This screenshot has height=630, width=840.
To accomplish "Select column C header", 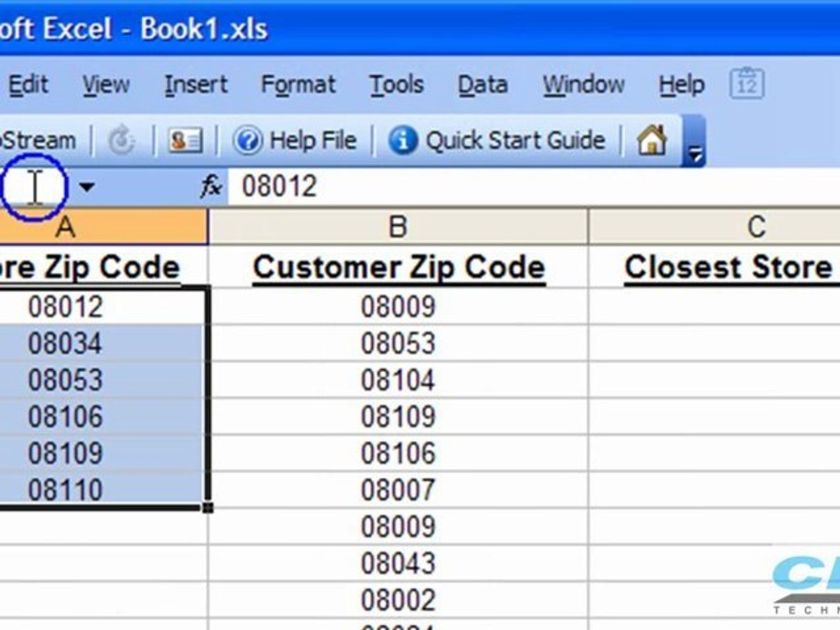I will click(714, 227).
